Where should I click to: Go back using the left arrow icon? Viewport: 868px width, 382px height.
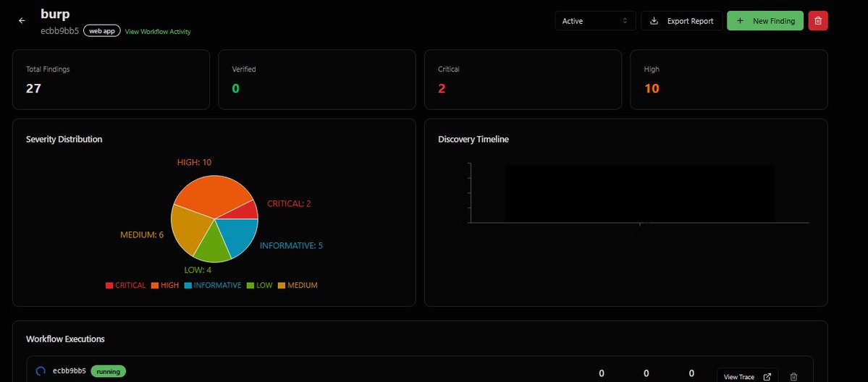tap(22, 20)
